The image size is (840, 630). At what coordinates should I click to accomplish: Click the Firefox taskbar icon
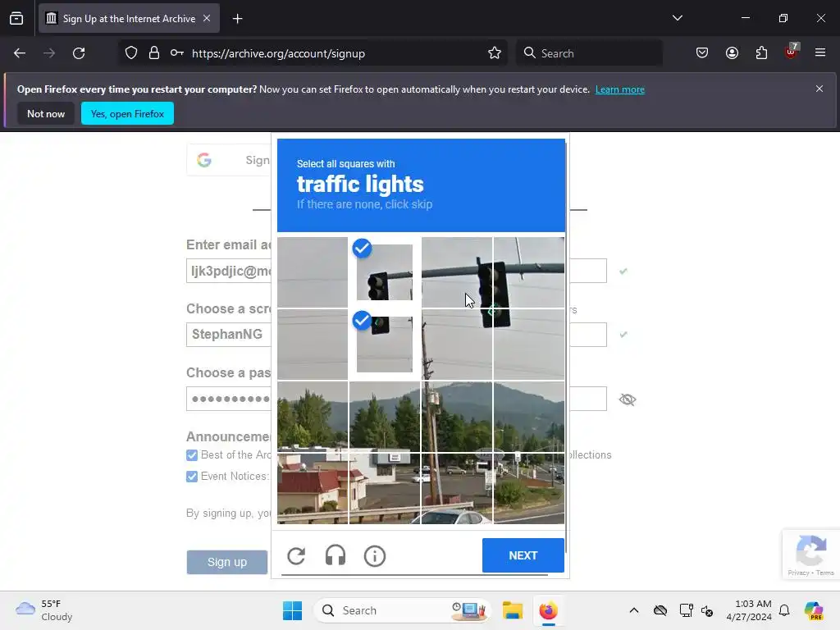[x=548, y=610]
